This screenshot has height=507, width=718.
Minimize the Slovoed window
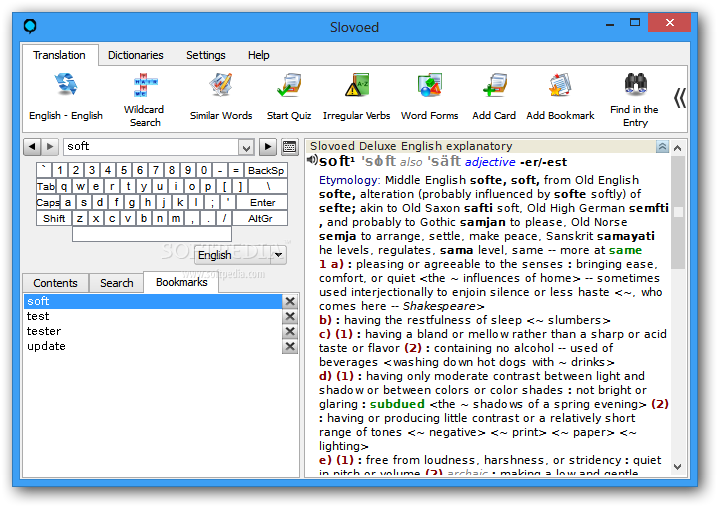610,23
